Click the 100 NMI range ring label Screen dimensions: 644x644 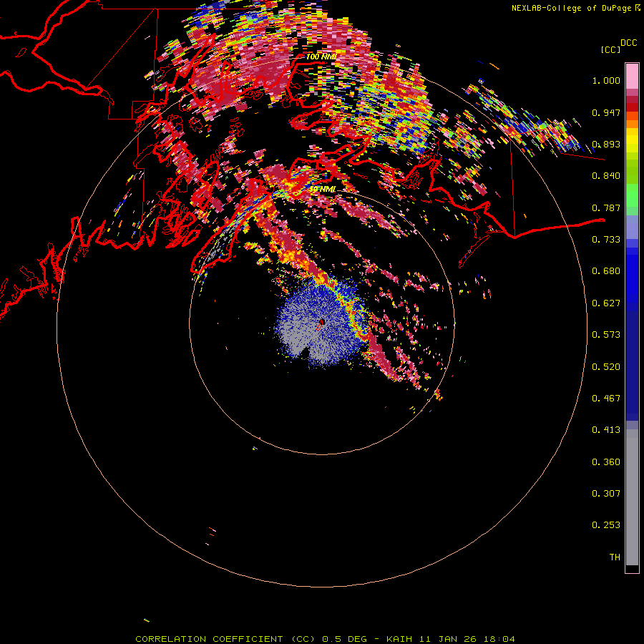point(321,57)
